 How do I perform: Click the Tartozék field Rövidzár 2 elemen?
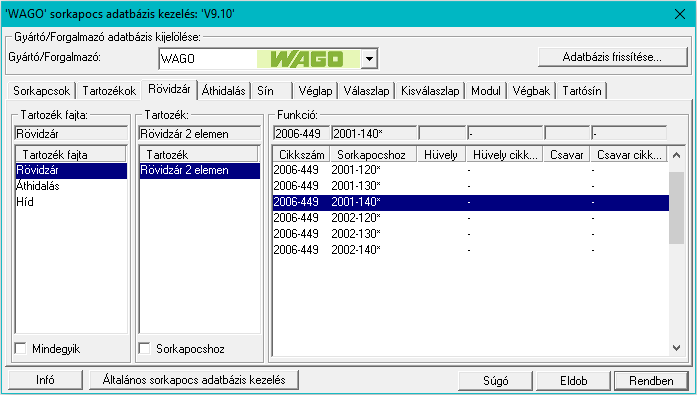200,133
